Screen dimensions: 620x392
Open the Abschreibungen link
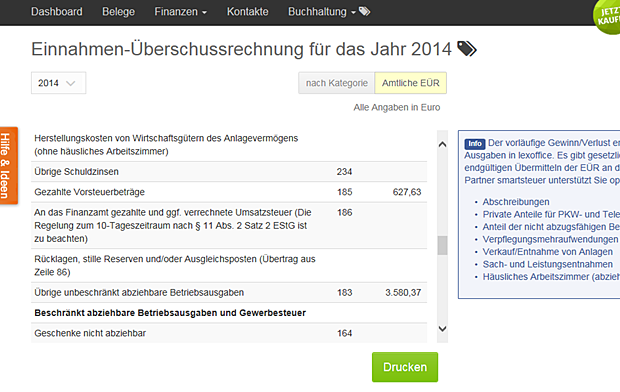click(x=516, y=202)
